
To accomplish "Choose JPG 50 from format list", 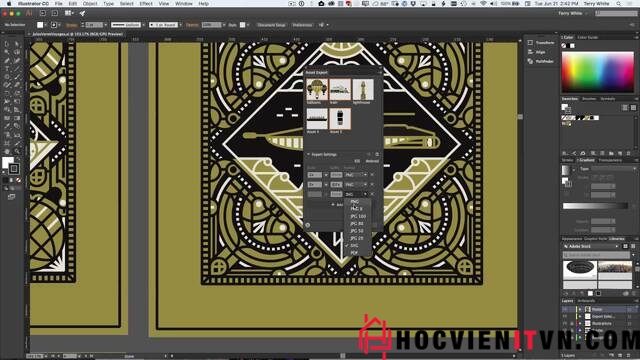I will (x=358, y=231).
